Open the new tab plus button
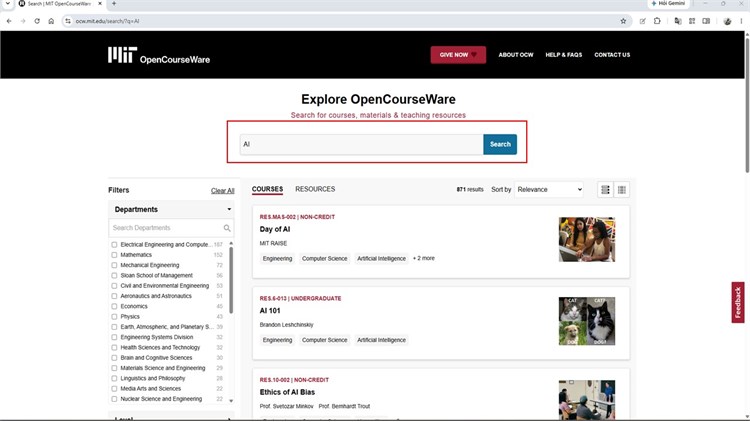This screenshot has width=750, height=422. click(x=114, y=3)
